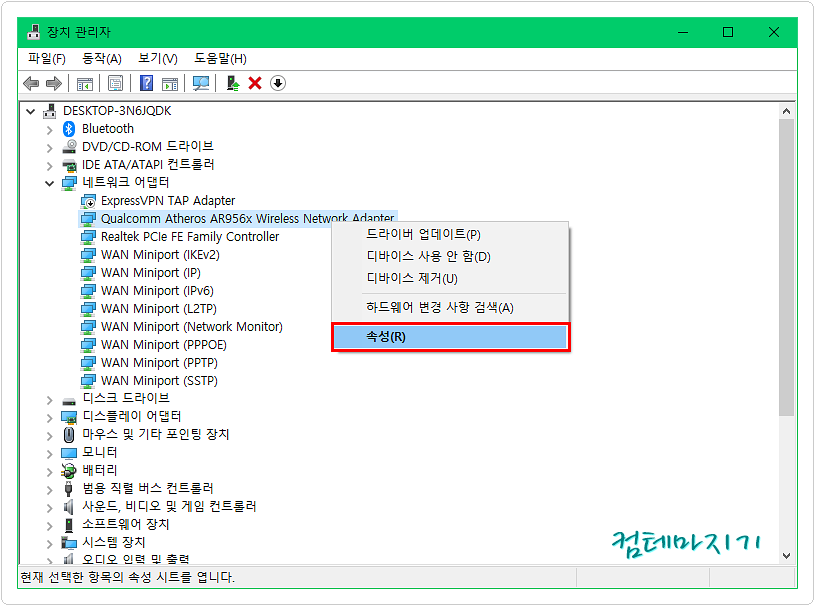Click the mouse category icon
The height and width of the screenshot is (606, 815).
pyautogui.click(x=69, y=434)
